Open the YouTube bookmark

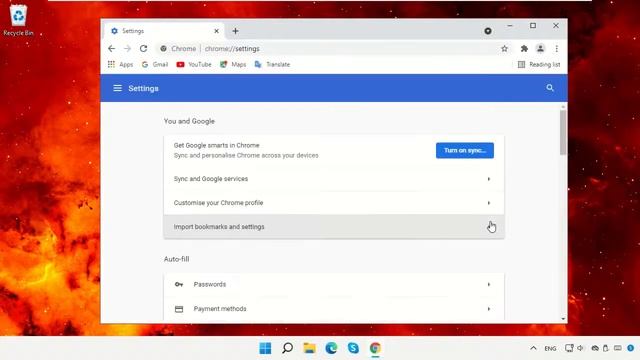click(194, 64)
